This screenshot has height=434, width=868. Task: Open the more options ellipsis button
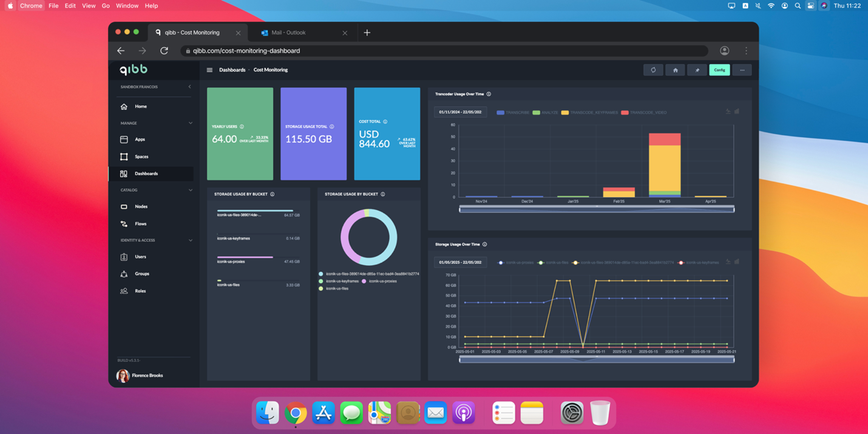click(x=742, y=70)
